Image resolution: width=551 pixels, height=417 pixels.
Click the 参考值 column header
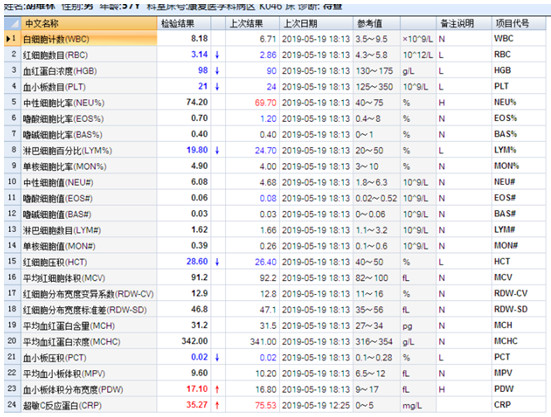[377, 24]
